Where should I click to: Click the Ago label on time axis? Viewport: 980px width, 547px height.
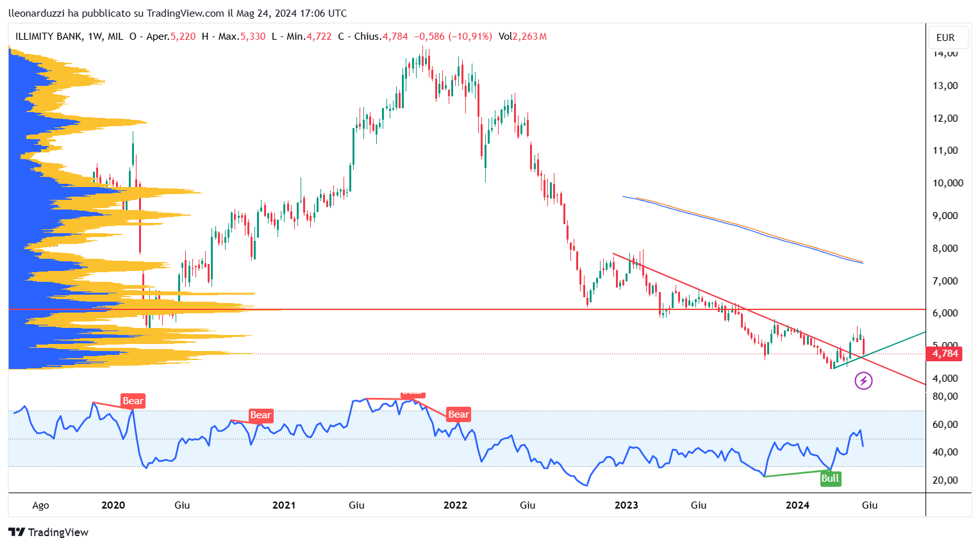tap(40, 505)
